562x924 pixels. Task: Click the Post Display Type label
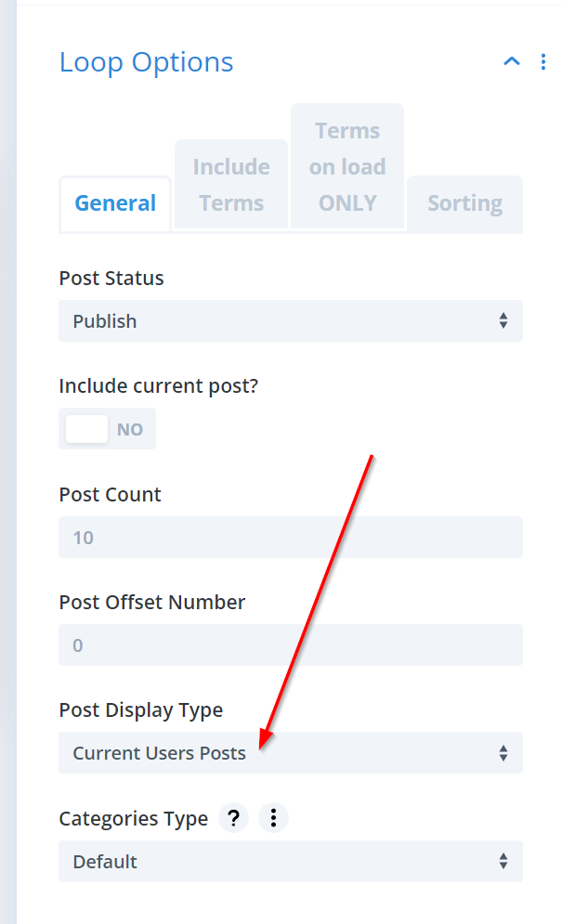tap(141, 710)
